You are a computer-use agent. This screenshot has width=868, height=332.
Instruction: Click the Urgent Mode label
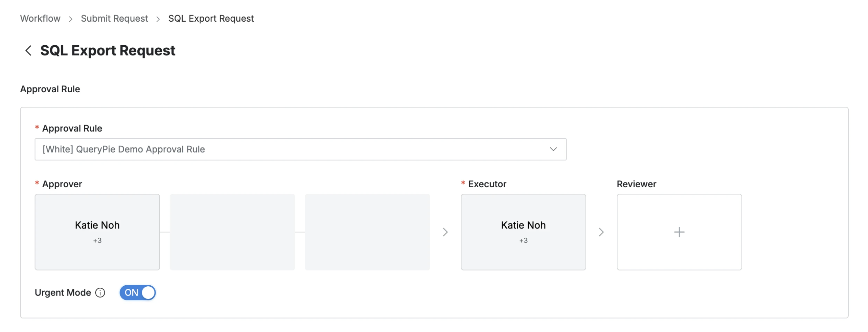(x=63, y=292)
